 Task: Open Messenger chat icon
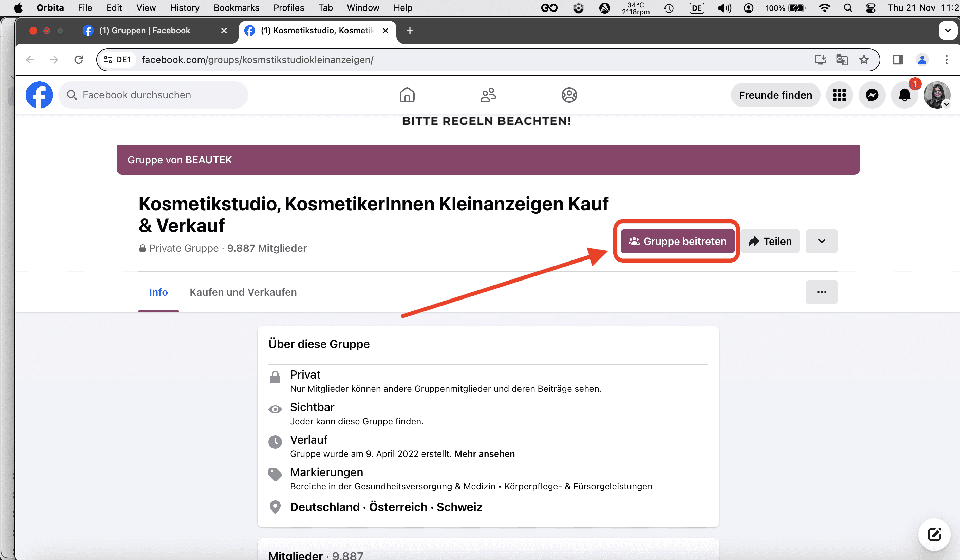click(x=872, y=95)
